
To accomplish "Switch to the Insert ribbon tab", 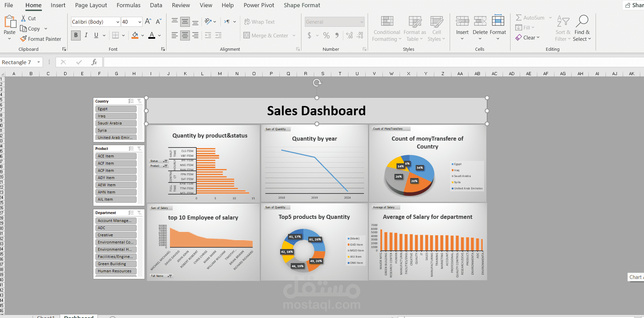I will pos(58,5).
